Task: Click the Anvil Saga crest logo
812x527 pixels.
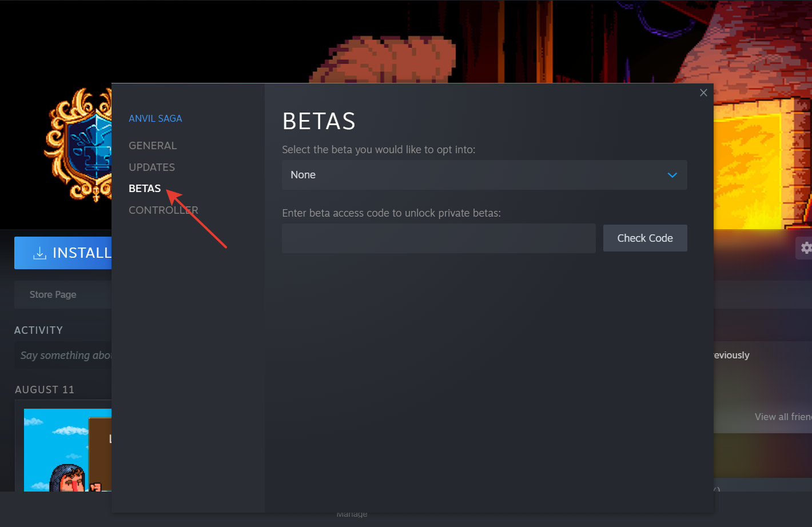Action: click(x=78, y=145)
